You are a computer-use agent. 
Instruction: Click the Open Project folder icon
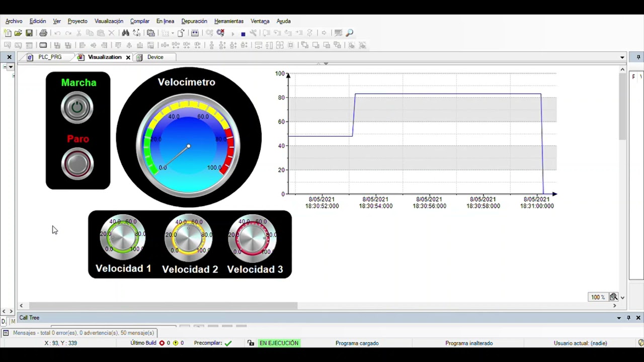coord(18,33)
